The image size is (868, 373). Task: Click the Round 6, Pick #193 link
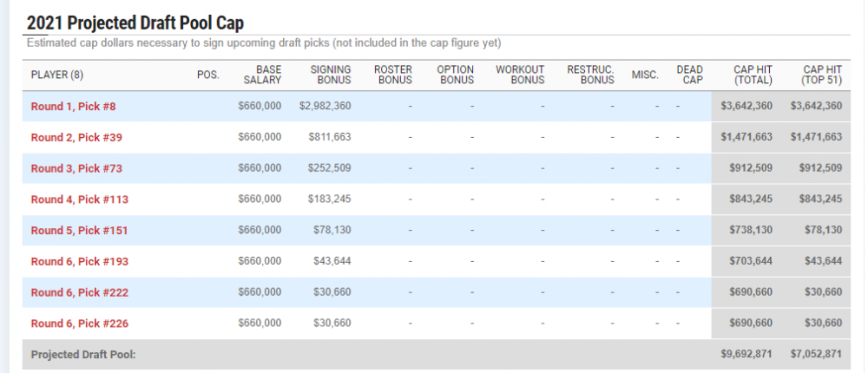[x=79, y=261]
